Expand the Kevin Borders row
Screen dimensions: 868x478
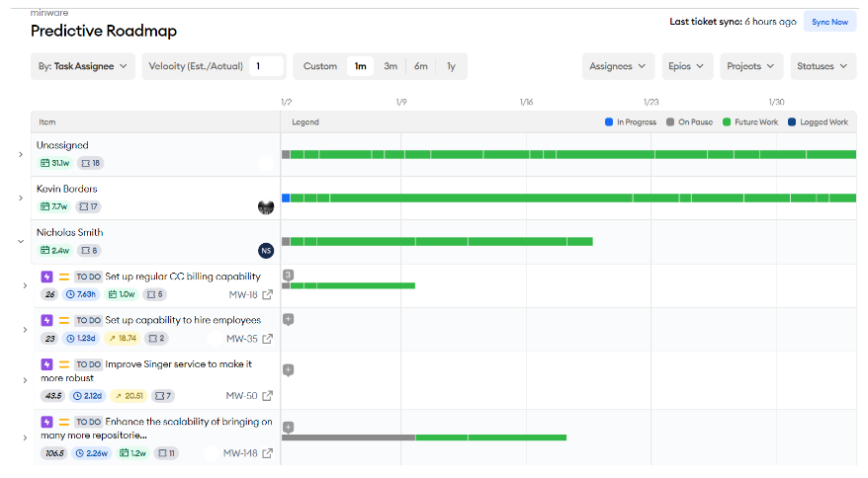tap(21, 199)
